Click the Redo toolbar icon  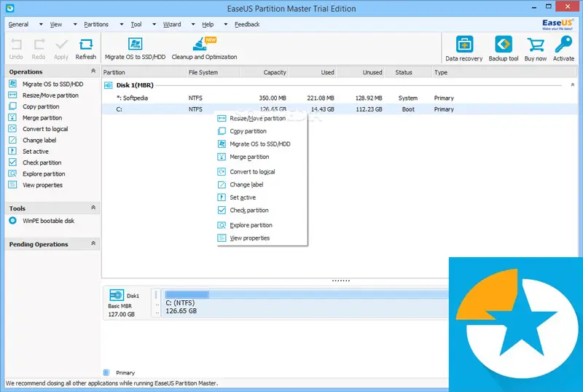point(39,45)
